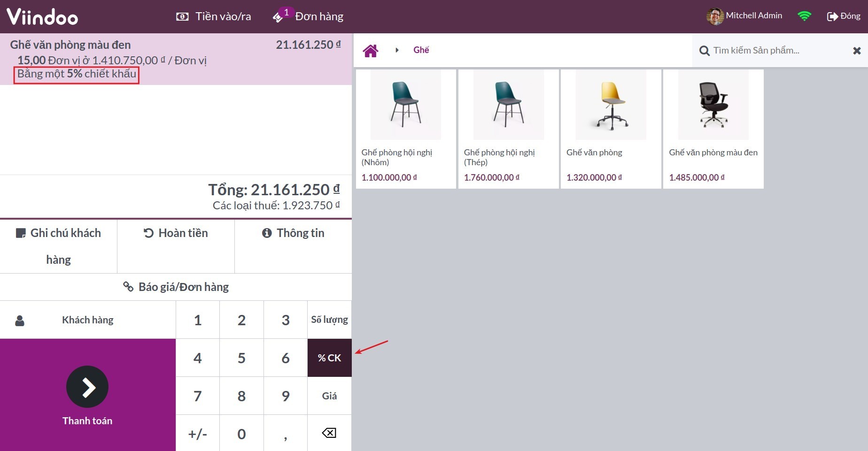Viewport: 868px width, 451px height.
Task: Click the search magnifier icon
Action: 704,51
